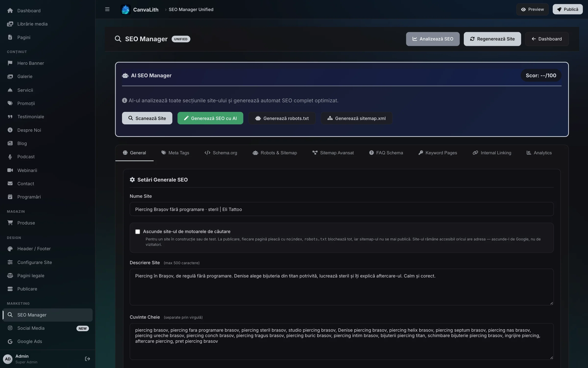The width and height of the screenshot is (588, 368).
Task: Open Podcast sidebar item
Action: click(48, 157)
